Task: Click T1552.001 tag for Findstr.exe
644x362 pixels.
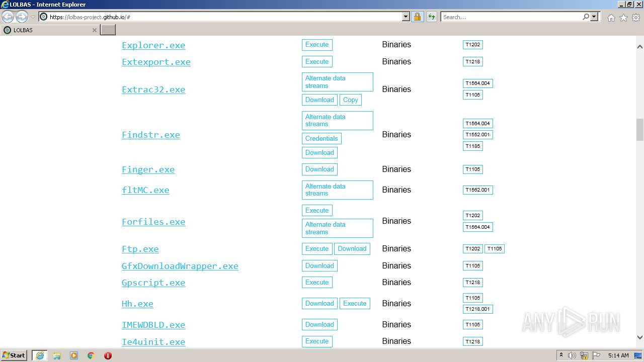Action: click(x=478, y=135)
